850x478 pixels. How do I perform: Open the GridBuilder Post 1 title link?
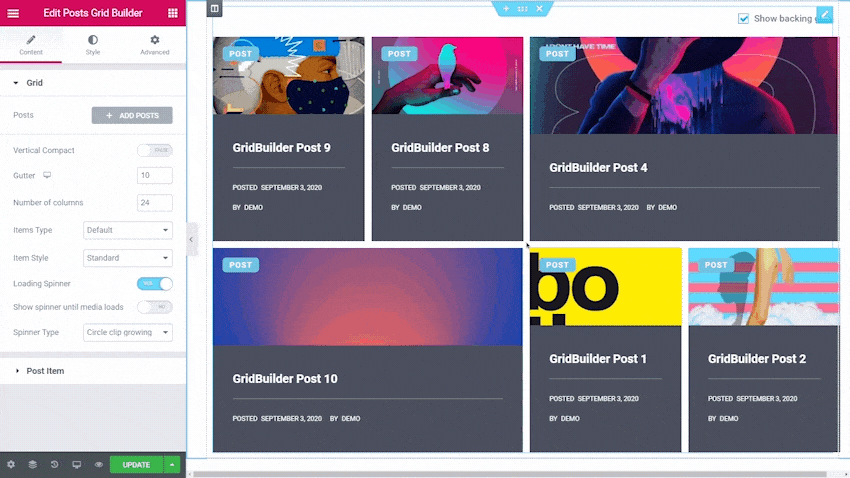click(x=598, y=358)
